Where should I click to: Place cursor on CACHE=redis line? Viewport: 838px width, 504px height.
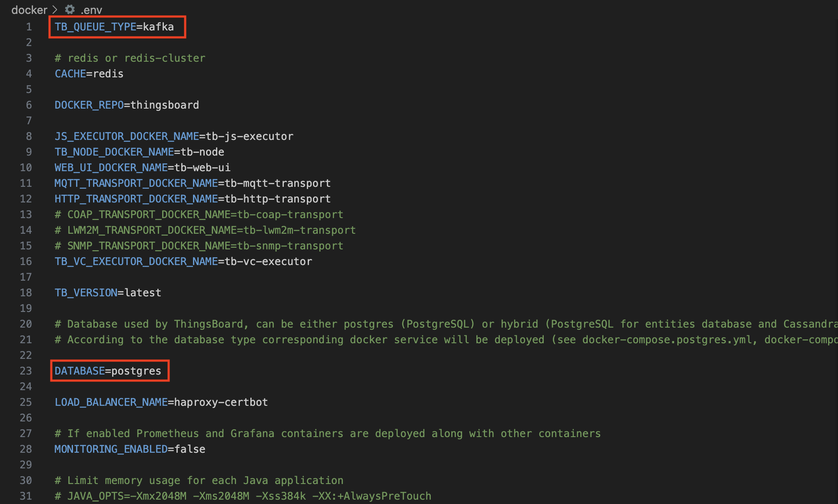pos(89,74)
